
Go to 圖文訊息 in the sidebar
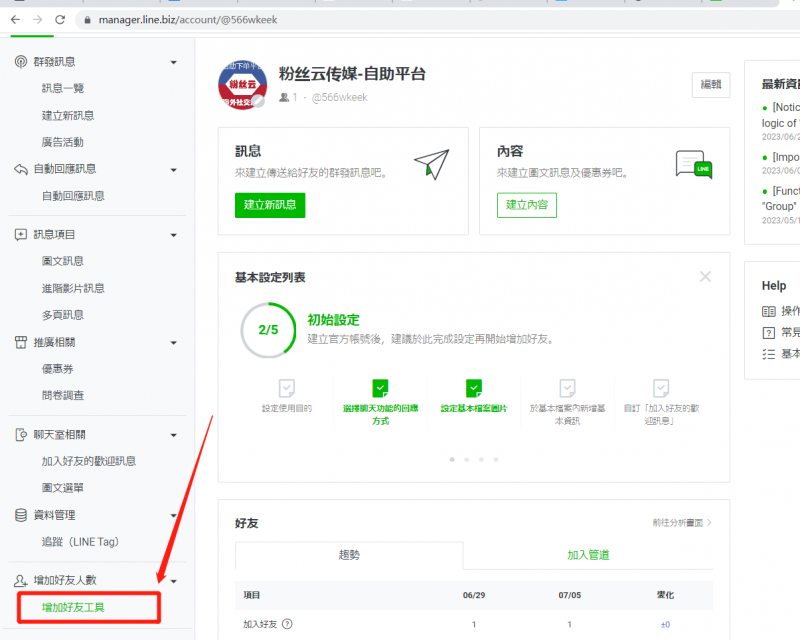63,261
